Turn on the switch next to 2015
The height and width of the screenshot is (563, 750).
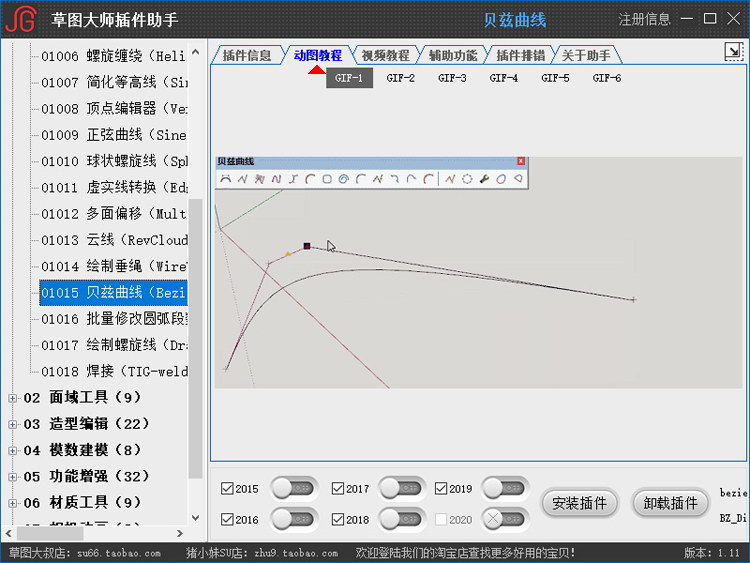[x=294, y=488]
